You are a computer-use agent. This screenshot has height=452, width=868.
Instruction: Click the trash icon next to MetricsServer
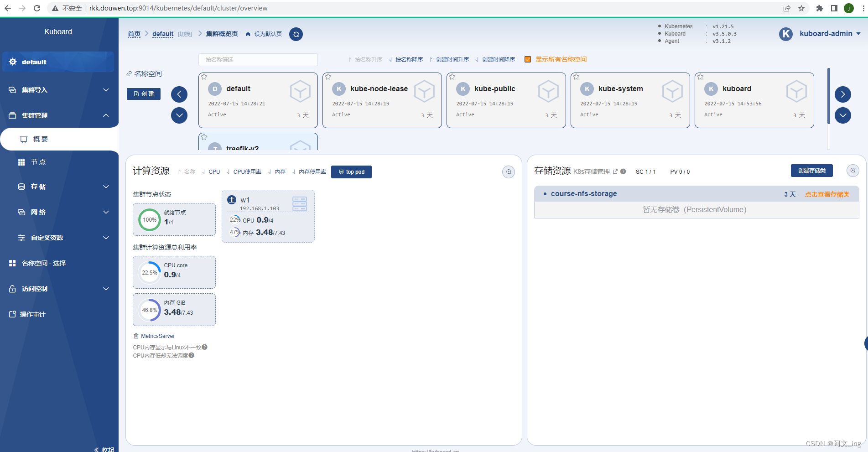coord(135,336)
